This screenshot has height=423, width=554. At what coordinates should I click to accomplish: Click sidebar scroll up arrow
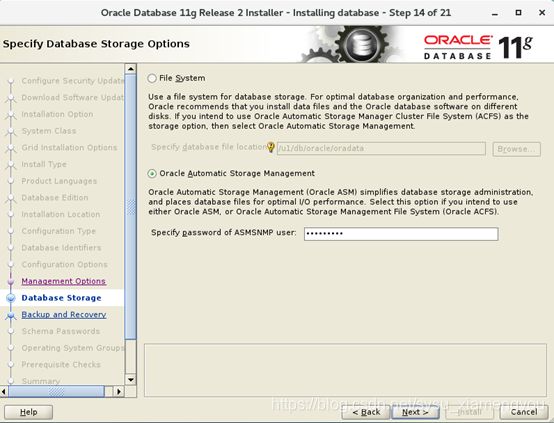tap(131, 69)
